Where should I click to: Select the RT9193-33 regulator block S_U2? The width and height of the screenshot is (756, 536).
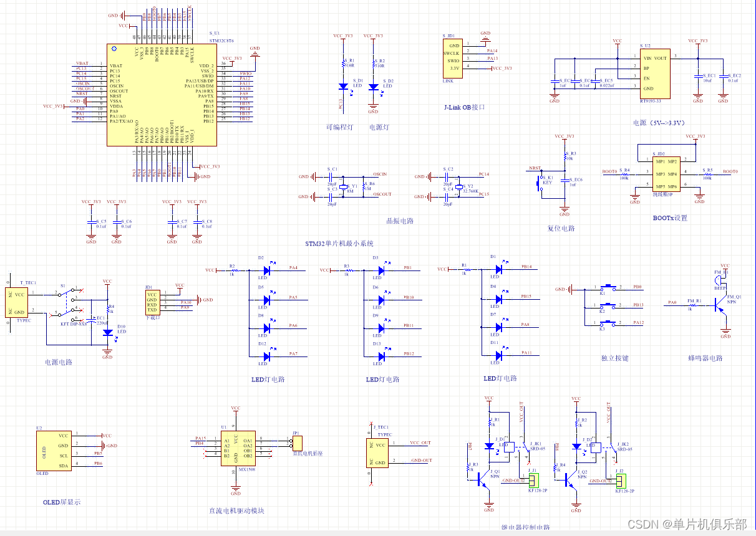(x=655, y=74)
